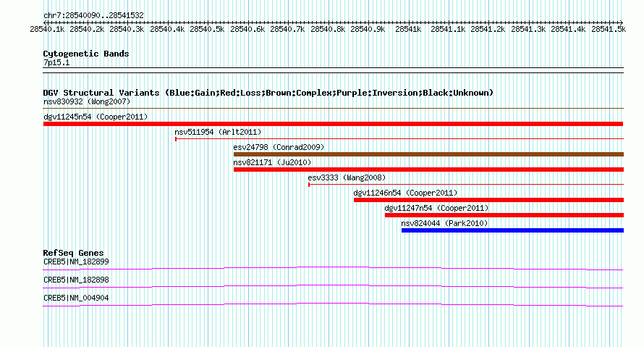Click the dgv11247n54 red loss bar

504,215
